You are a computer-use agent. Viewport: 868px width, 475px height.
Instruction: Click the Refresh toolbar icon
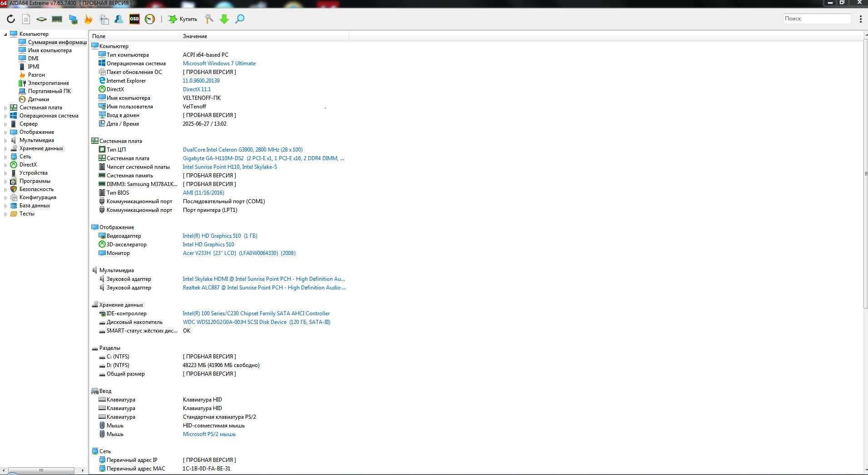click(11, 19)
